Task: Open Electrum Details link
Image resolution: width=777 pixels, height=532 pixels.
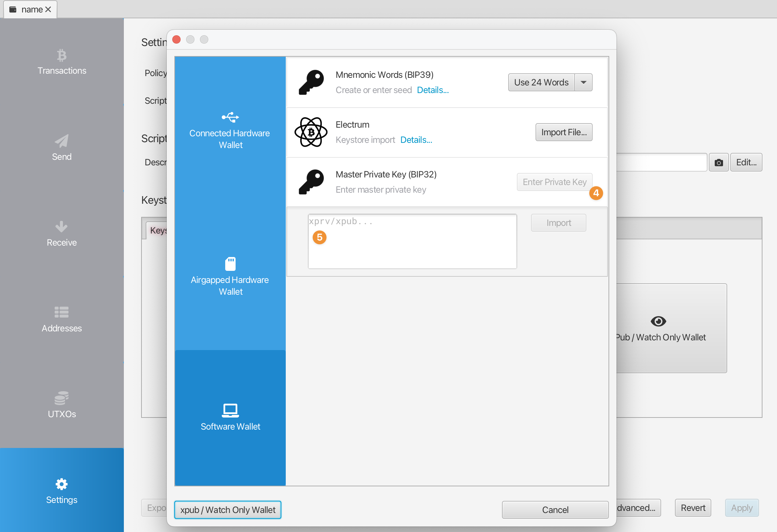Action: pos(416,140)
